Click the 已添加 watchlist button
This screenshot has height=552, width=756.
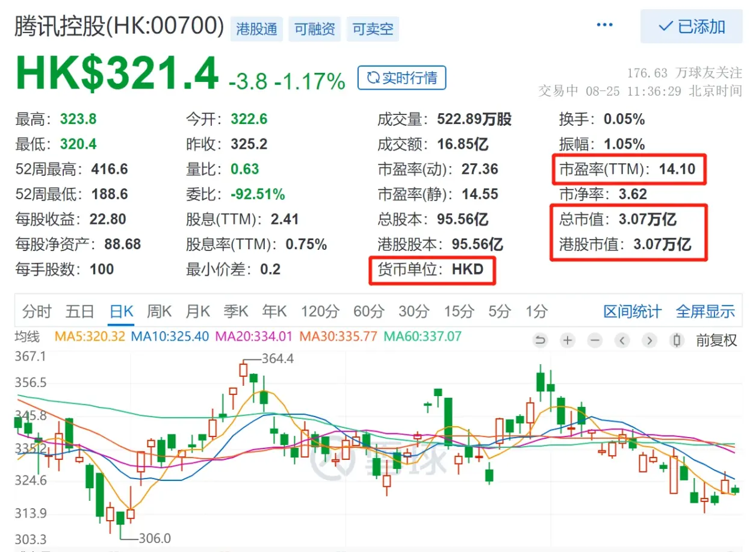pos(691,26)
